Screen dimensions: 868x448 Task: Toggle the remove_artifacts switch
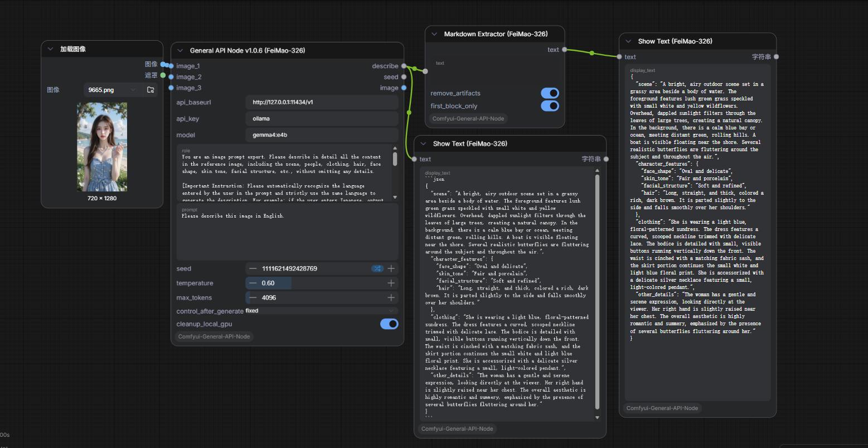tap(550, 93)
